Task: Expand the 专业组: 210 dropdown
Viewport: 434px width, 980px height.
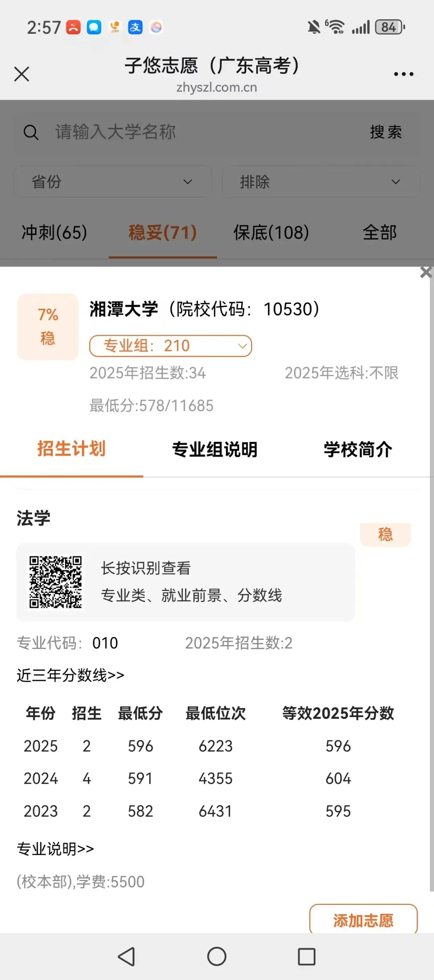Action: (170, 346)
